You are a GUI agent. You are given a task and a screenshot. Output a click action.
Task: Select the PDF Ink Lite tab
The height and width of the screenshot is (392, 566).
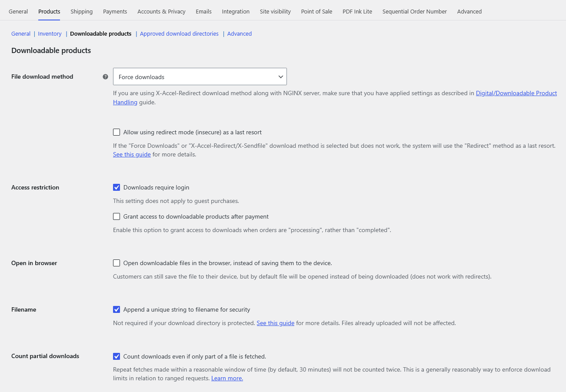click(357, 11)
